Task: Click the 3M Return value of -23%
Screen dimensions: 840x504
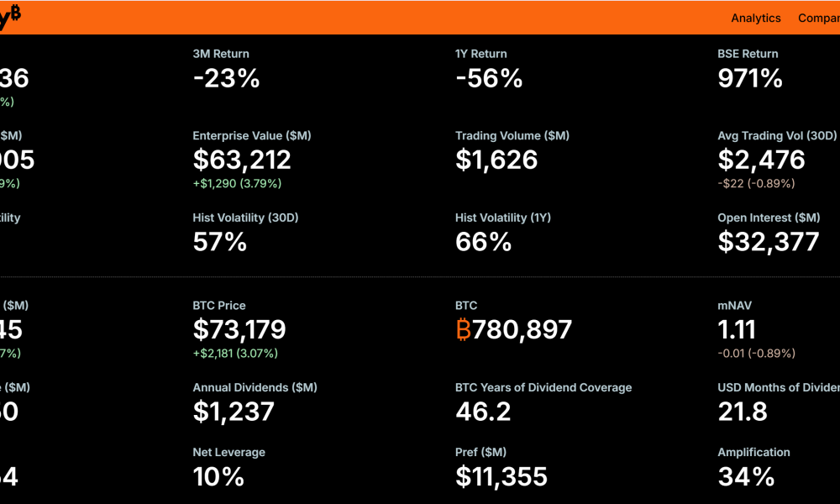Action: pos(226,79)
